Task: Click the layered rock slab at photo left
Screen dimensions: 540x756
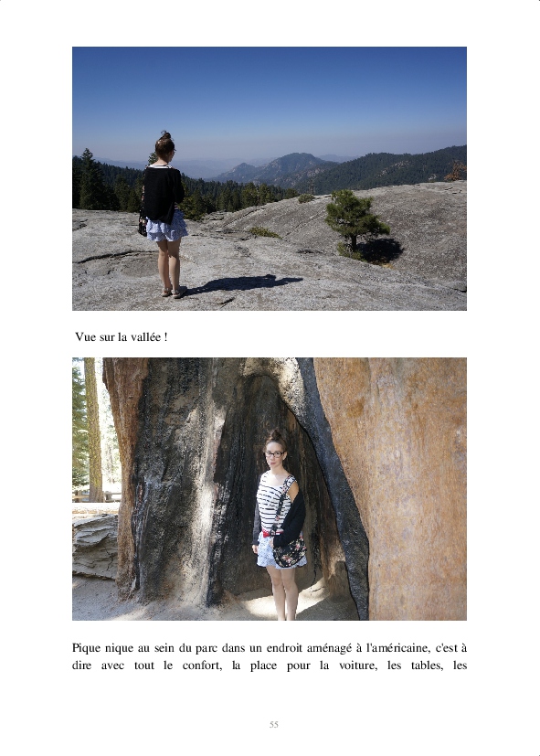Action: 95,546
